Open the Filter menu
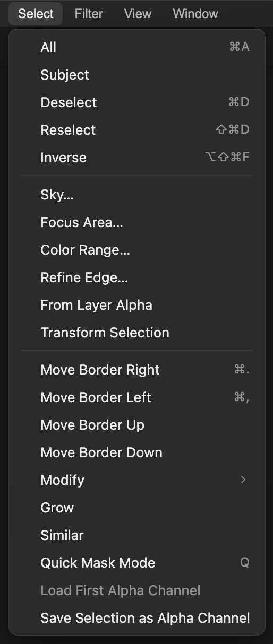This screenshot has height=644, width=273. 89,13
